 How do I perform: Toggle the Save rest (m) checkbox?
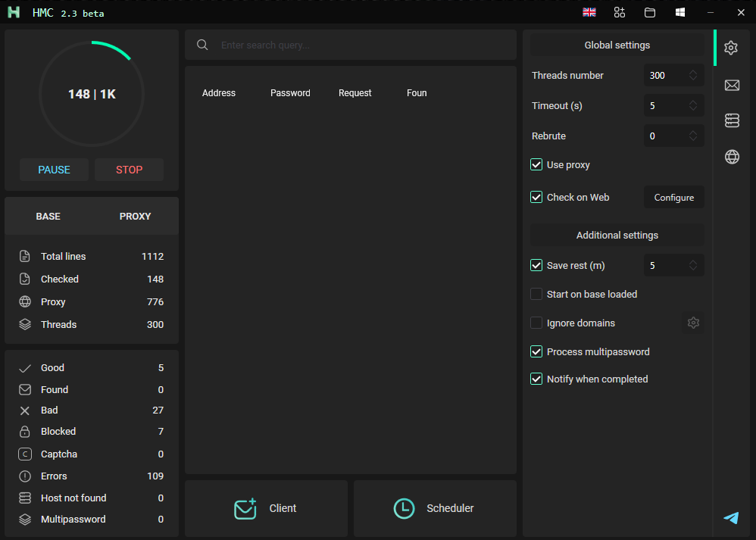click(x=536, y=265)
